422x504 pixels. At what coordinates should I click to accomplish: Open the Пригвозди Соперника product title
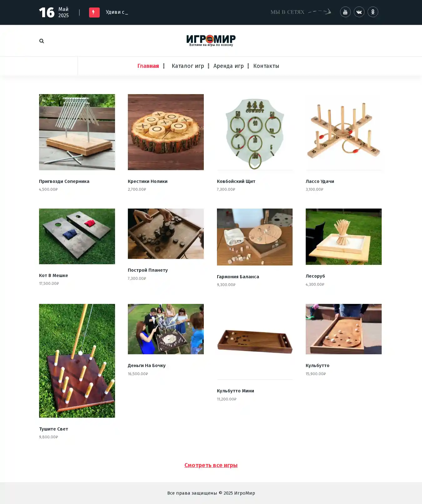click(x=64, y=181)
